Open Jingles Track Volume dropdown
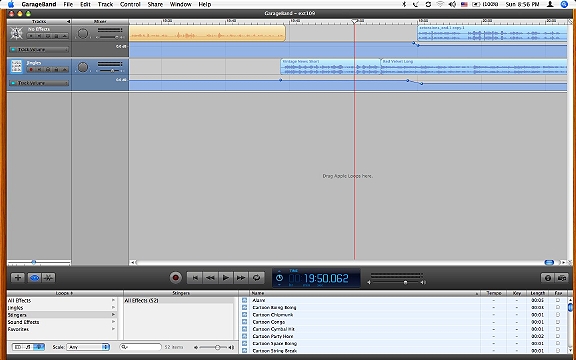The width and height of the screenshot is (576, 360). pyautogui.click(x=39, y=83)
